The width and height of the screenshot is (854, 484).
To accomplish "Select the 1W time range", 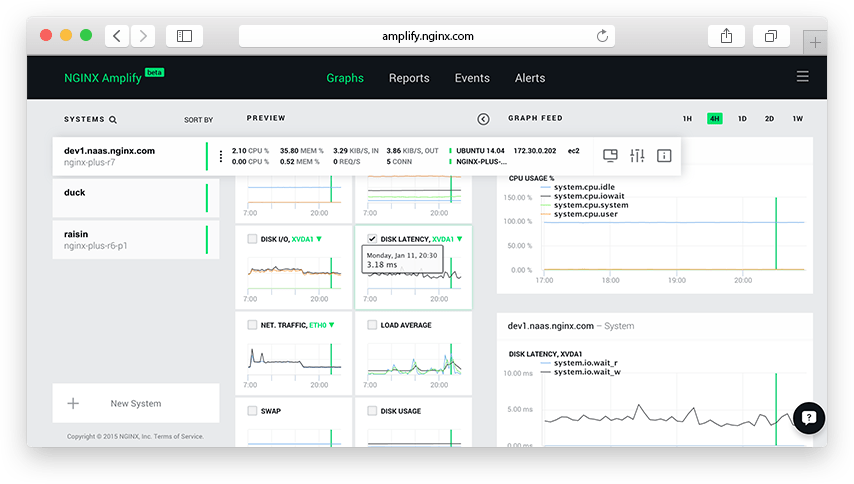I will tap(797, 119).
